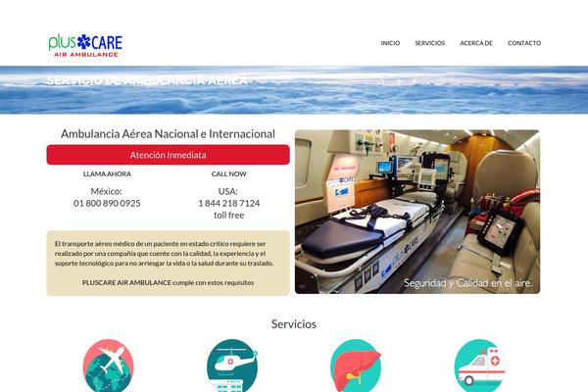Click the CALL NOW label
Viewport: 588px width, 392px height.
(x=228, y=174)
